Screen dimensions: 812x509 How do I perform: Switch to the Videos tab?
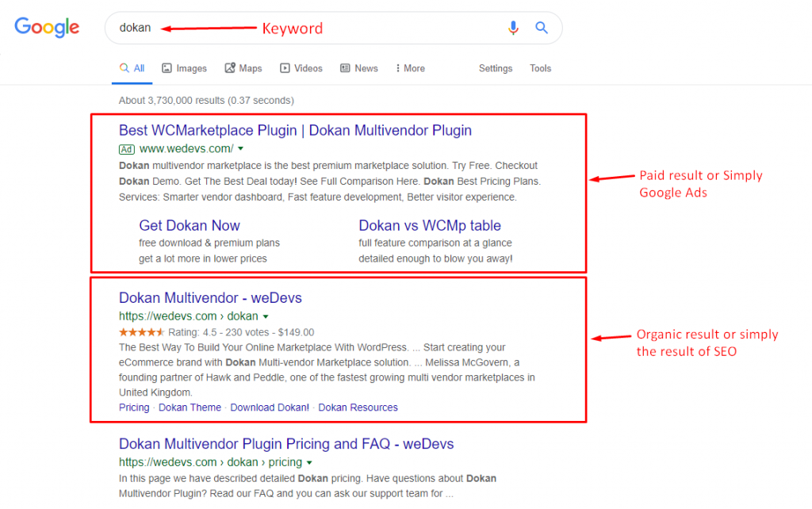tap(301, 68)
